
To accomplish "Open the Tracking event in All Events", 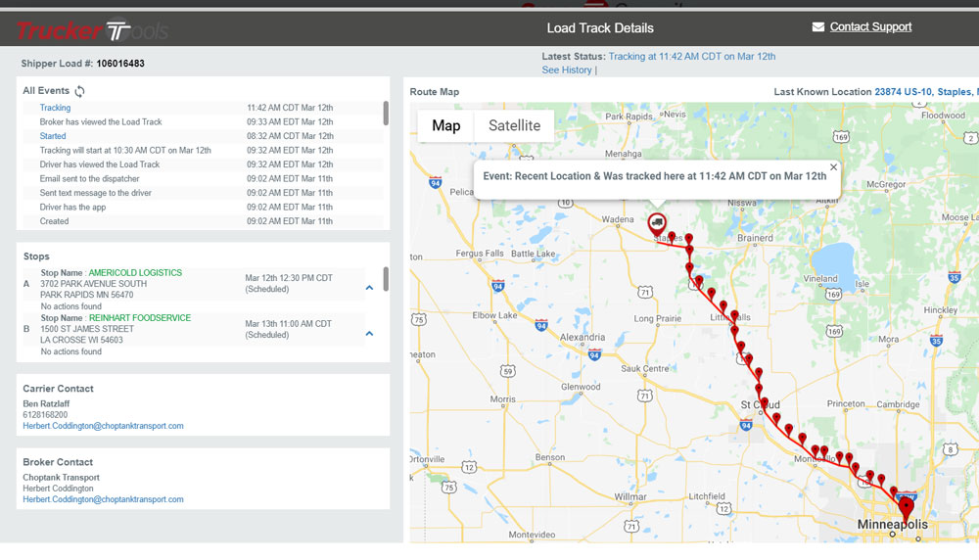I will click(55, 108).
